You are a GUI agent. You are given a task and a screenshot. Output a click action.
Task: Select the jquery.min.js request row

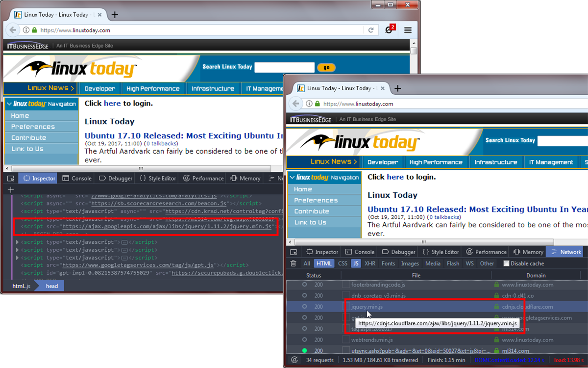[437, 307]
